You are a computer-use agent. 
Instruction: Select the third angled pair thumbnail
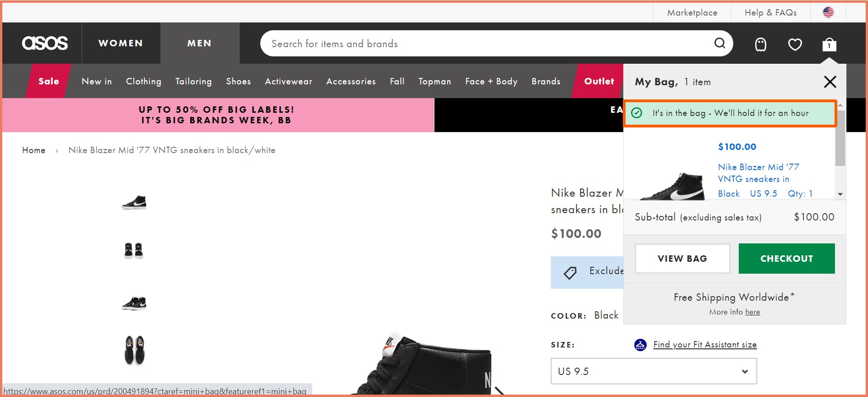(x=134, y=303)
